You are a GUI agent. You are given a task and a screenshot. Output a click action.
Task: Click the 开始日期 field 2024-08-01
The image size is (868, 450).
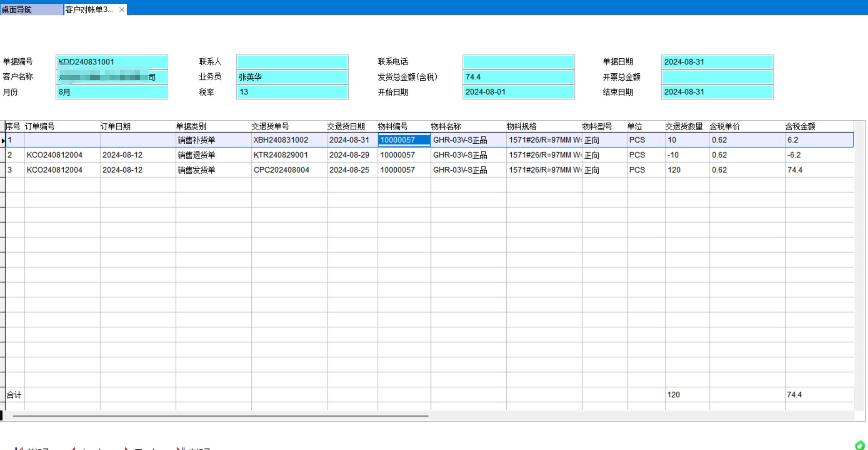point(518,92)
